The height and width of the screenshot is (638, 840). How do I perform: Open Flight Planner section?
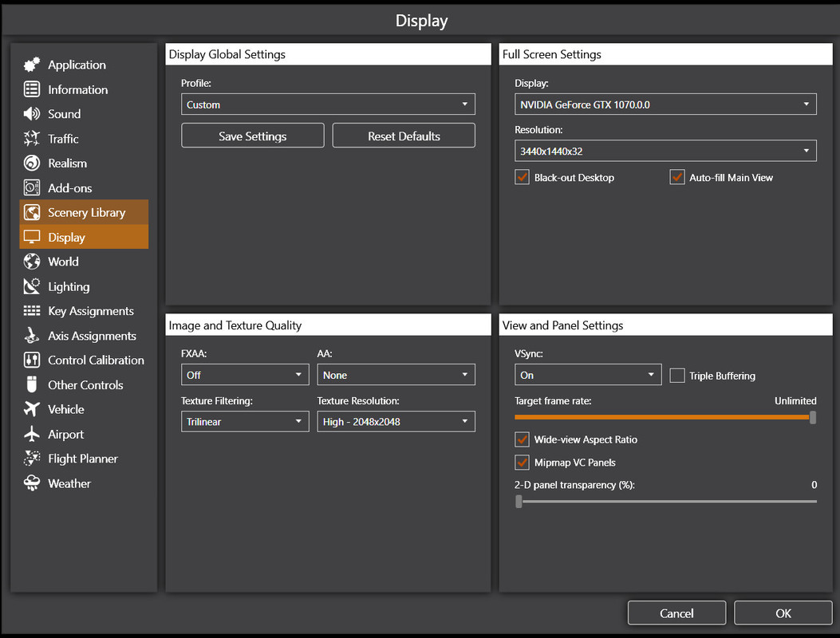point(84,459)
